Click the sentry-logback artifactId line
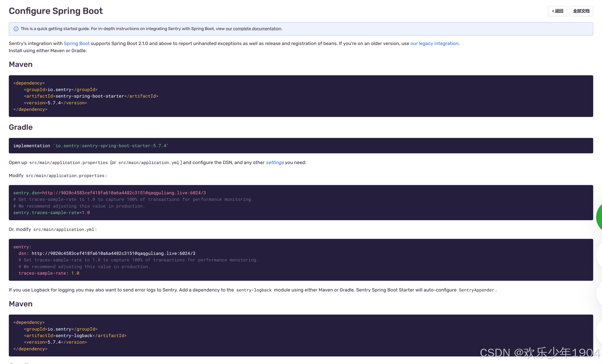This screenshot has width=602, height=364. click(75, 336)
